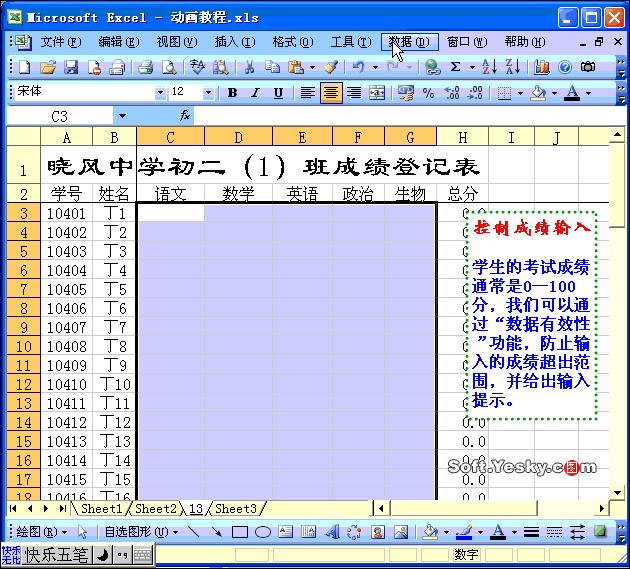The height and width of the screenshot is (569, 630).
Task: Click the fx insert function icon
Action: point(184,116)
